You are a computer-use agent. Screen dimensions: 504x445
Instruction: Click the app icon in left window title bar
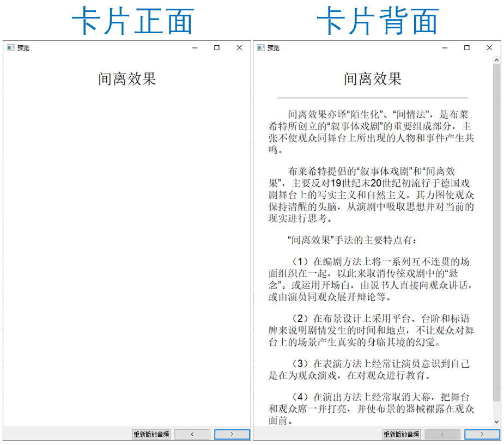(x=11, y=48)
